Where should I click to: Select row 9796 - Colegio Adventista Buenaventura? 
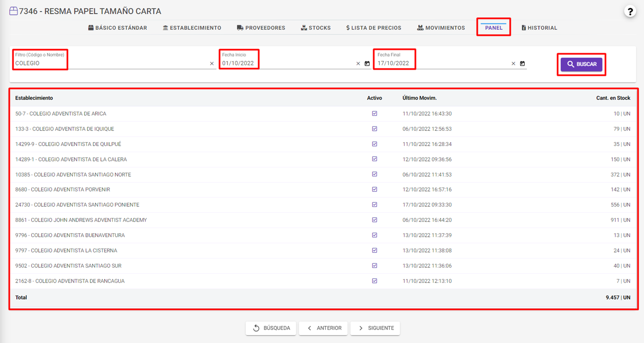coord(323,235)
